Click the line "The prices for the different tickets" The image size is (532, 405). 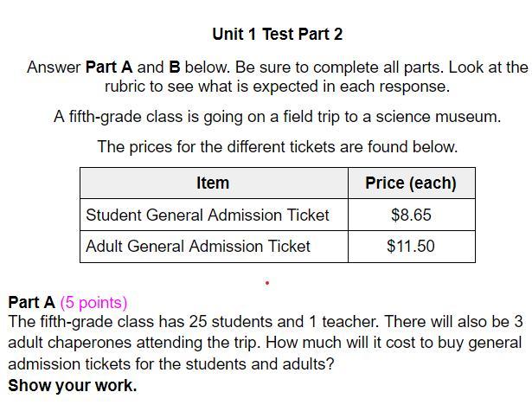click(x=277, y=147)
